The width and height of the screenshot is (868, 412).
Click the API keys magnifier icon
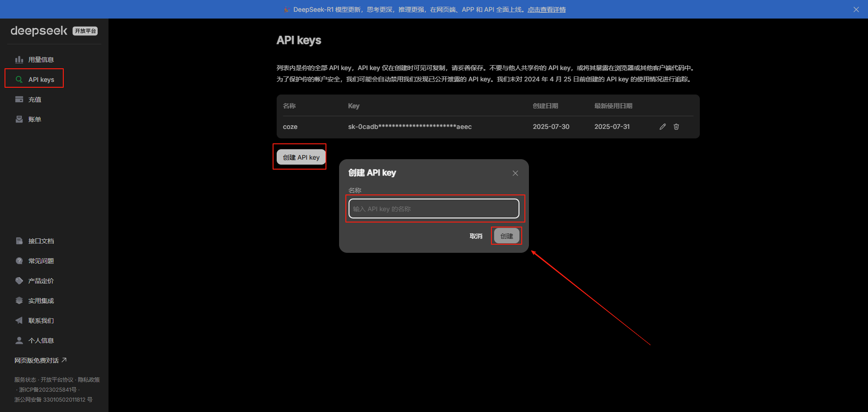(19, 80)
